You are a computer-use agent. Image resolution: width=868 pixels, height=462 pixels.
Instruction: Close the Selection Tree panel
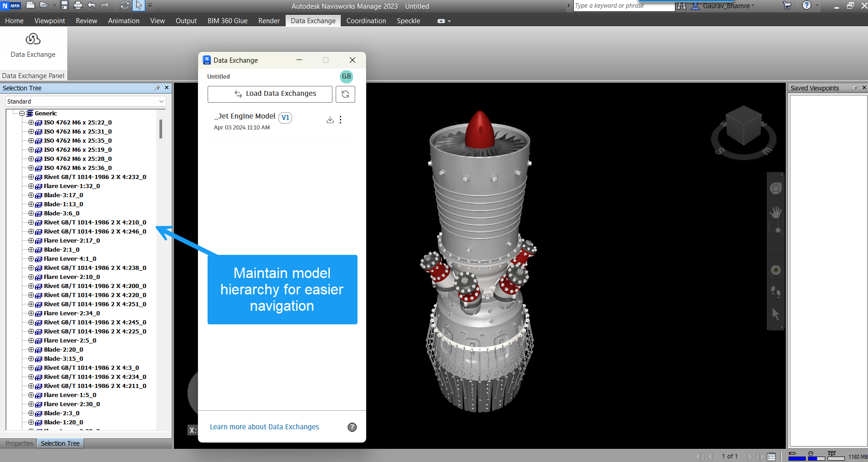coord(167,88)
